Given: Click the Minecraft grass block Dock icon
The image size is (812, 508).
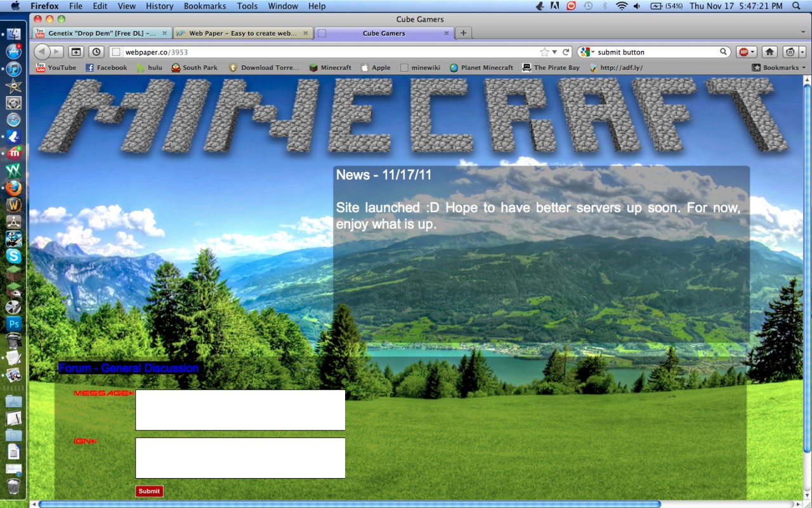Looking at the screenshot, I should 14,273.
